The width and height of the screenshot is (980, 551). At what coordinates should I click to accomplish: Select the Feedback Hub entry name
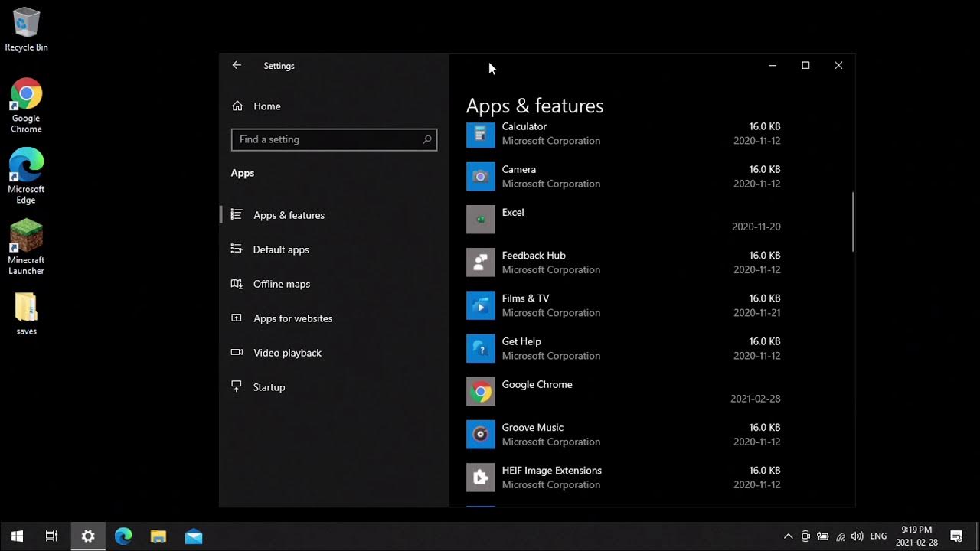click(x=534, y=255)
